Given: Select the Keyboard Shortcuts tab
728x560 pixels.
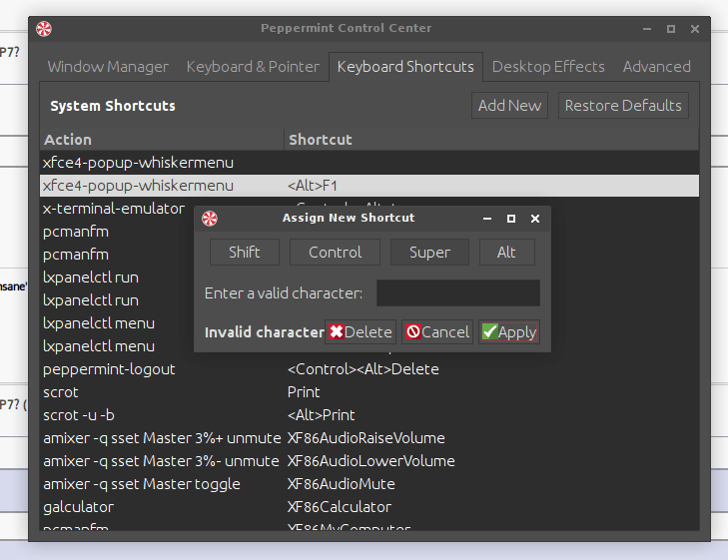Looking at the screenshot, I should tap(405, 67).
